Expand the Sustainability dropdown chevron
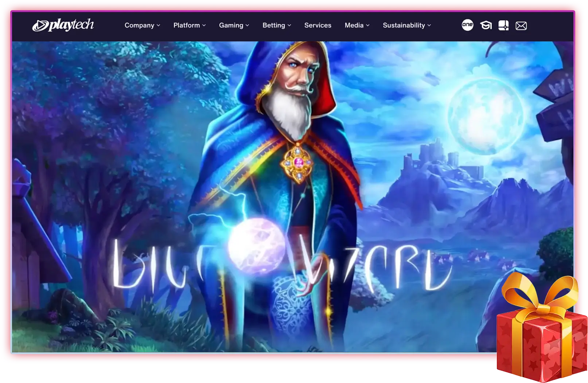Image resolution: width=588 pixels, height=383 pixels. coord(429,26)
